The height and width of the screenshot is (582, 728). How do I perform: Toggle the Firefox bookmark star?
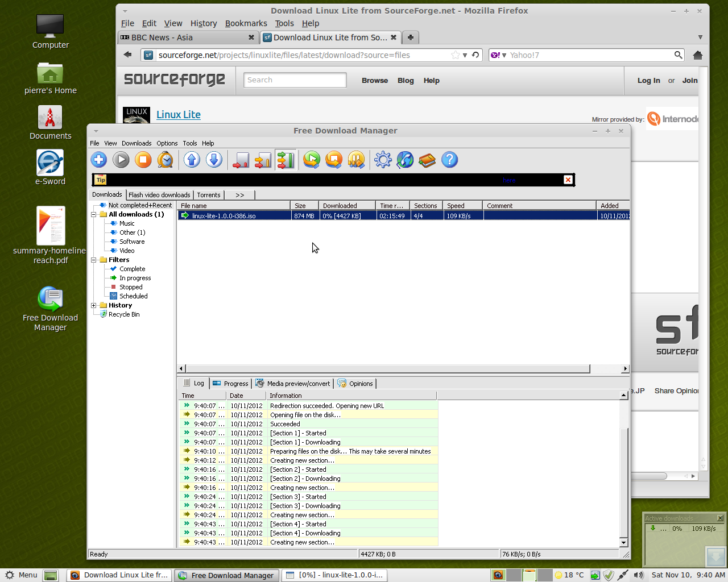click(x=454, y=55)
